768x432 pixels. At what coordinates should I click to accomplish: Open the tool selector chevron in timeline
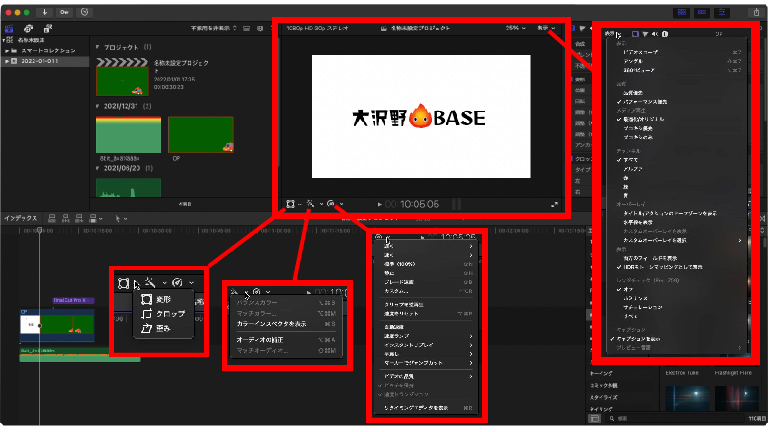(125, 219)
